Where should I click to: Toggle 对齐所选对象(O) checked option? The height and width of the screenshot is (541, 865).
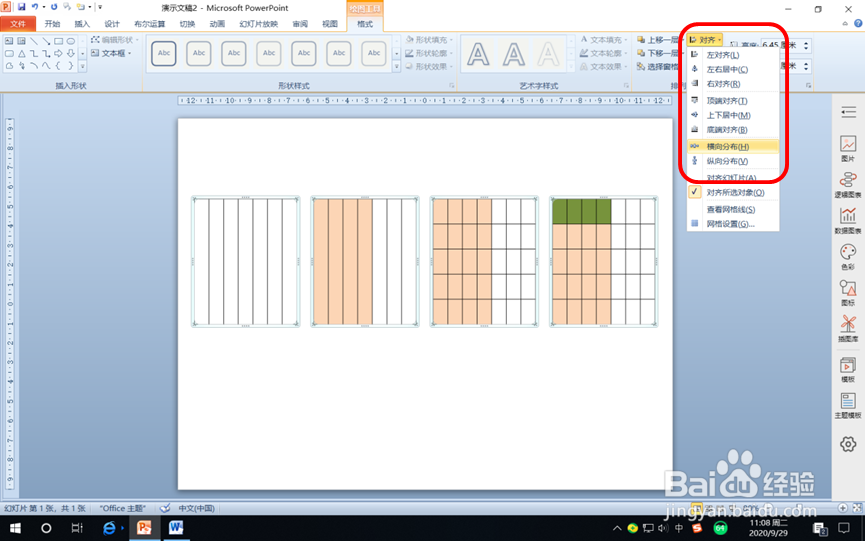click(733, 192)
